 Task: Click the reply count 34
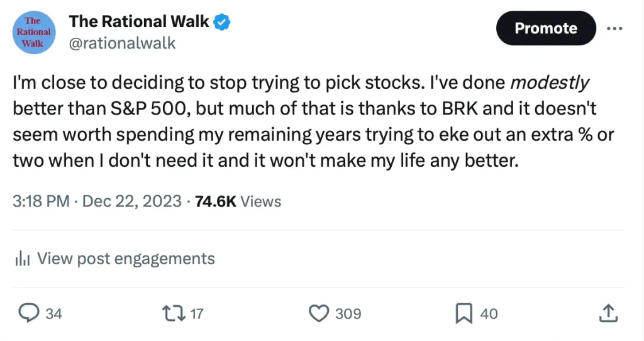54,313
